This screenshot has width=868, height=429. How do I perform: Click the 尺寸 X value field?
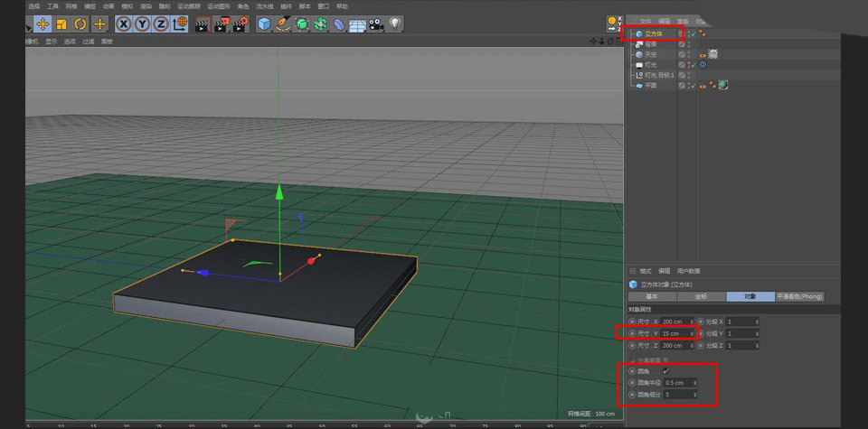tap(674, 322)
